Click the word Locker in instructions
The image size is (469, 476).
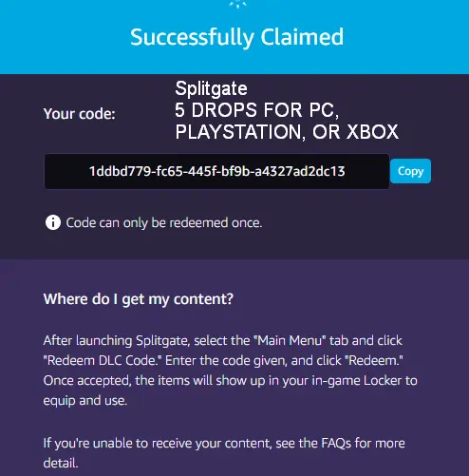(x=383, y=380)
